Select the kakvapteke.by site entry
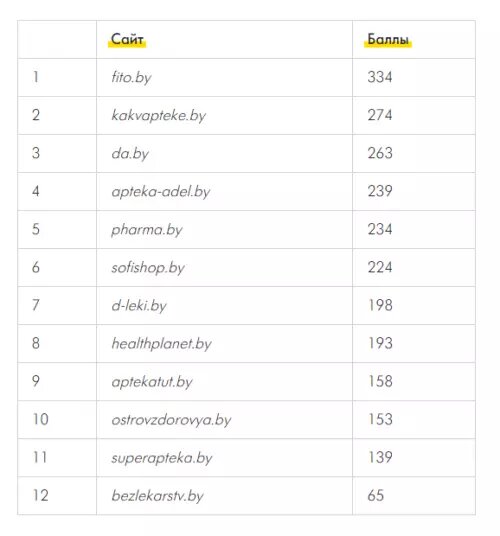 (x=159, y=116)
